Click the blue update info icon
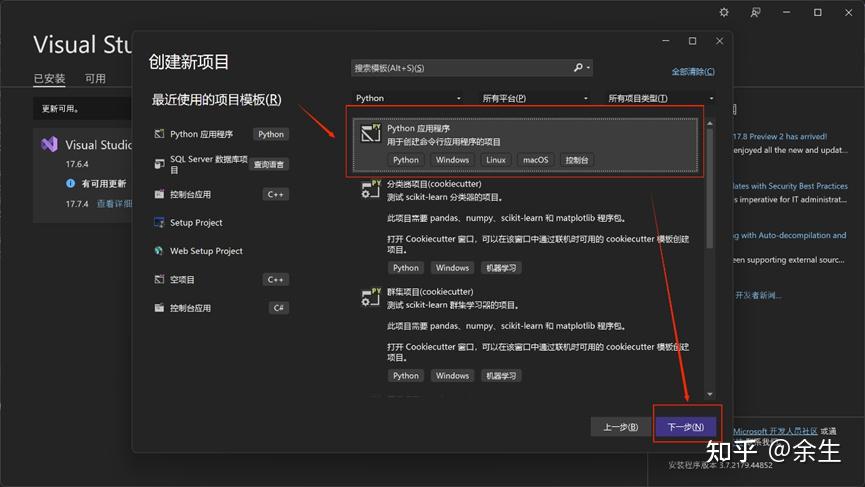The width and height of the screenshot is (865, 487). click(70, 183)
